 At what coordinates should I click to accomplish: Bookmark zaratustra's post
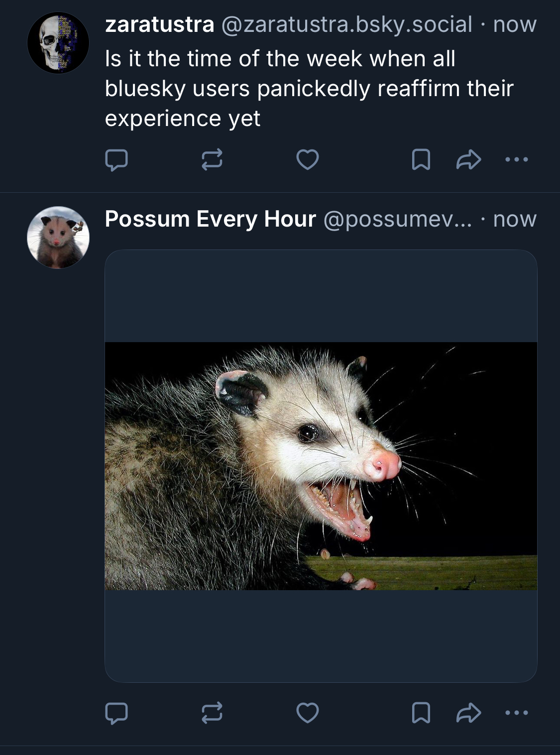(421, 160)
